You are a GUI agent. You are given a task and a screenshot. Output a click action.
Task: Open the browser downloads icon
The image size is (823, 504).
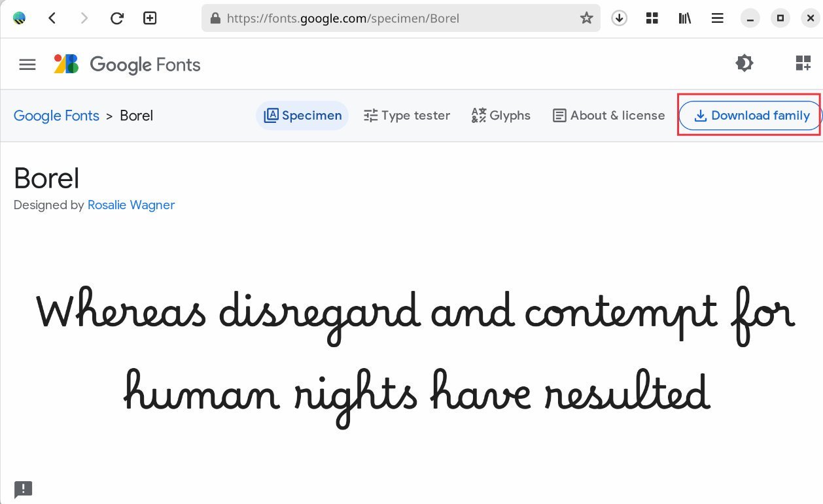click(x=619, y=18)
